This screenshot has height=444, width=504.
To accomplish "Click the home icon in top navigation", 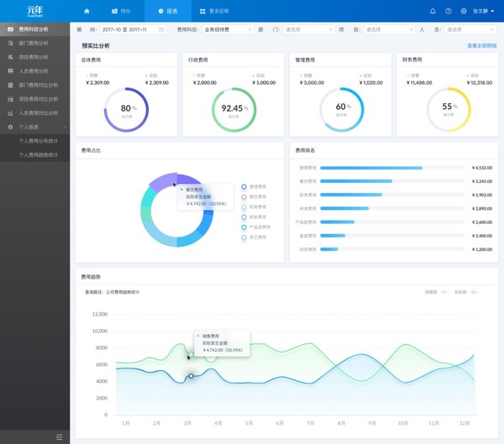I will tap(87, 11).
